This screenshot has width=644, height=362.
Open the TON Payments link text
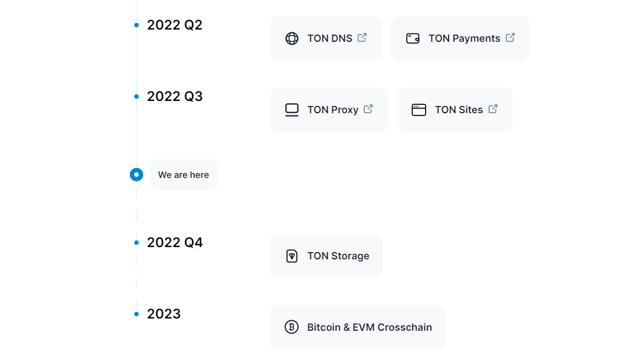[464, 38]
